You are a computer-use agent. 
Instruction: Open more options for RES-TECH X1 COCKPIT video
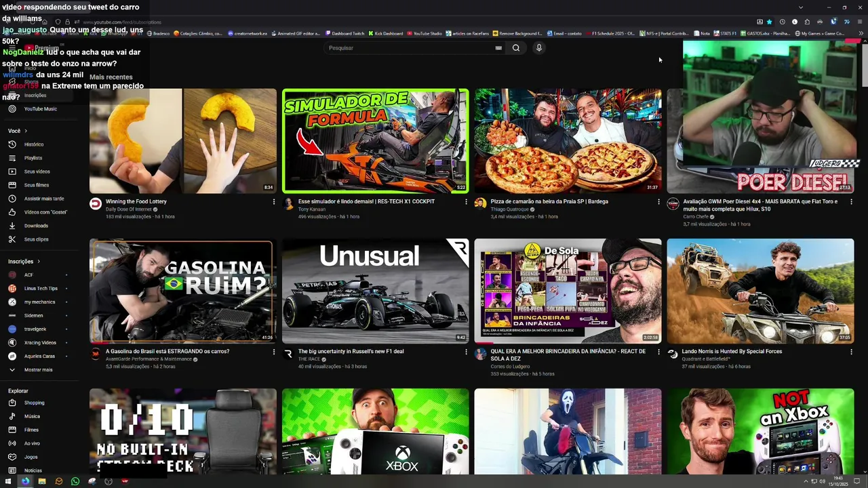(466, 202)
